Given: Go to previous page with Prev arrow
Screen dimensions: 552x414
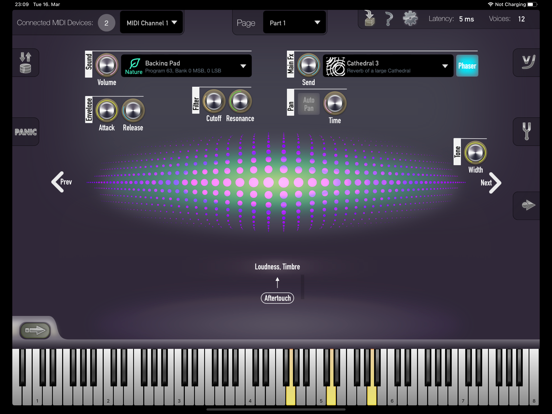Looking at the screenshot, I should click(x=61, y=182).
